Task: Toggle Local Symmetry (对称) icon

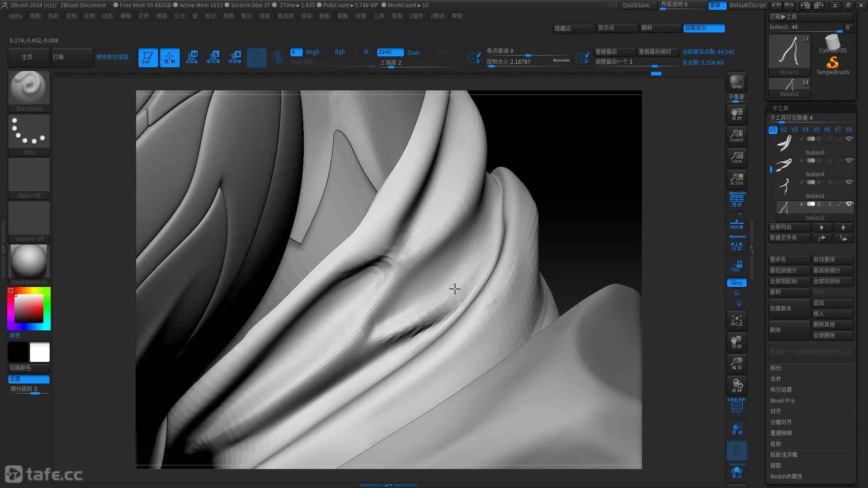Action: (736, 244)
